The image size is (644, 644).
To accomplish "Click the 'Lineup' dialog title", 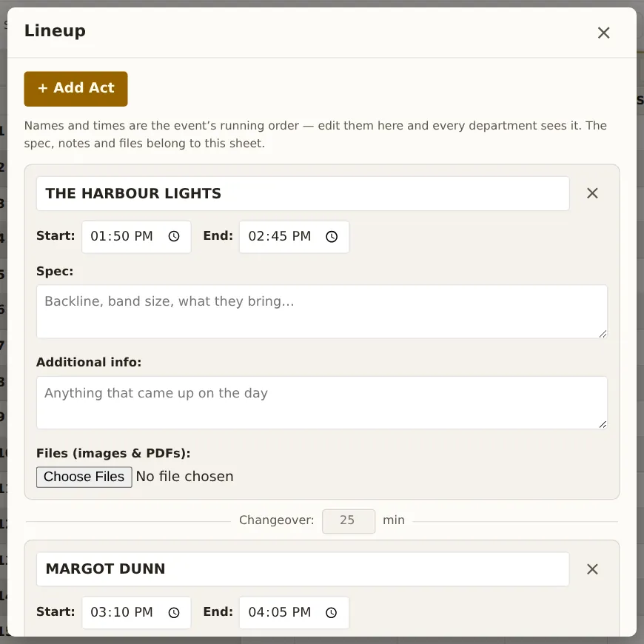I will [x=55, y=31].
